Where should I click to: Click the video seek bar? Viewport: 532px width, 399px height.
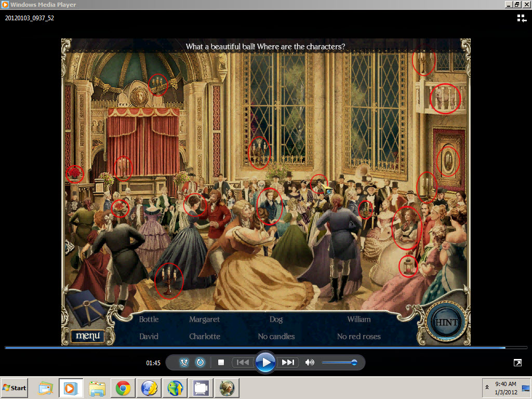click(260, 348)
